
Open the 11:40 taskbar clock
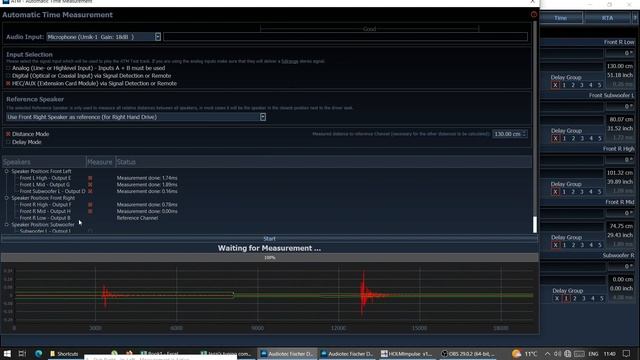[x=609, y=353]
